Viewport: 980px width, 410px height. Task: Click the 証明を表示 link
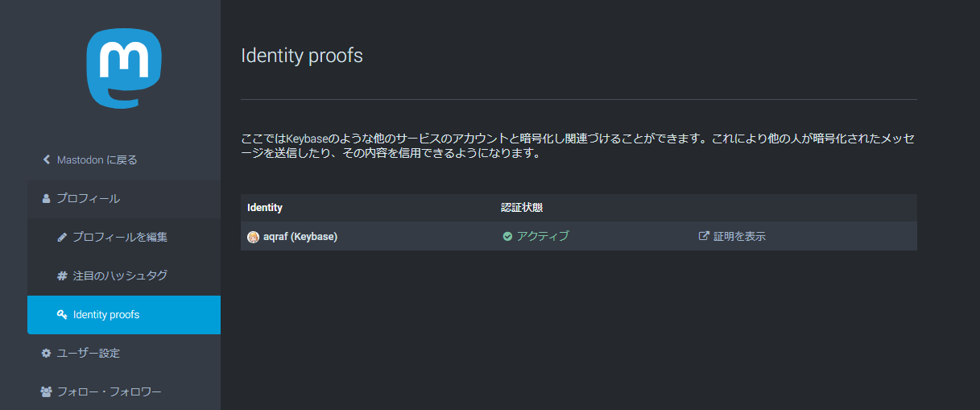(x=739, y=236)
